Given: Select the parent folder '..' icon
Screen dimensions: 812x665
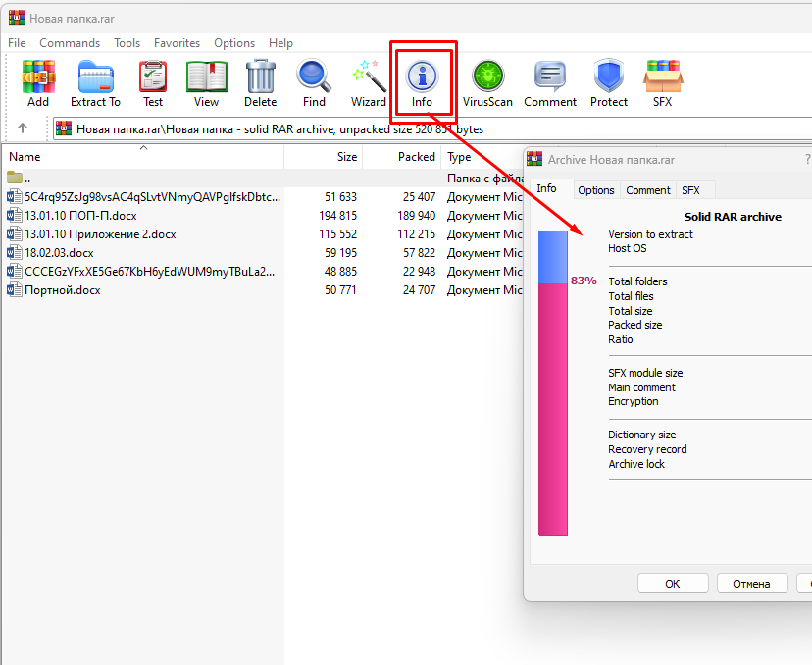Looking at the screenshot, I should (15, 178).
